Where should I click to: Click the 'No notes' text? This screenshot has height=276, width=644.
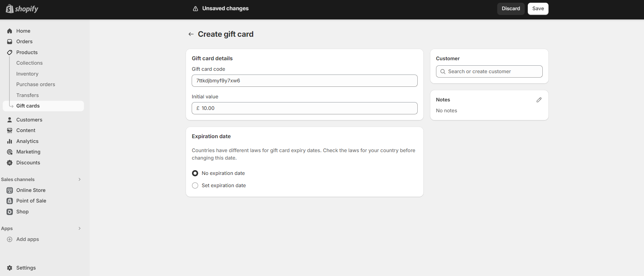pyautogui.click(x=447, y=111)
